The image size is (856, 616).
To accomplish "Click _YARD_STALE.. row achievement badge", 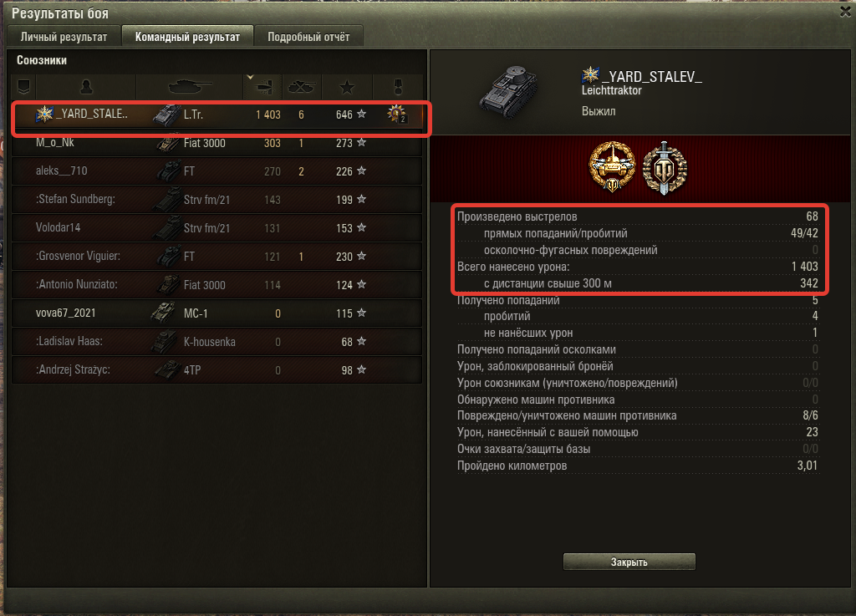I will (x=396, y=114).
